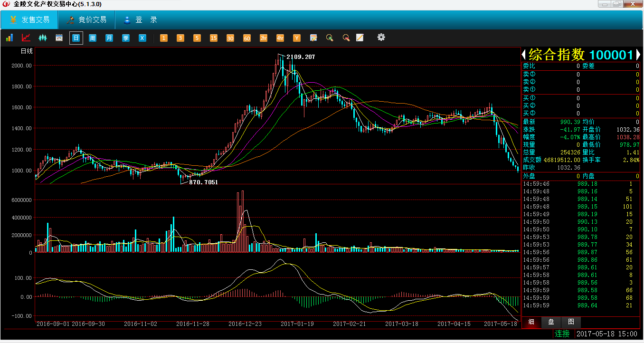Click the 2017-01-19 date axis label

[297, 324]
